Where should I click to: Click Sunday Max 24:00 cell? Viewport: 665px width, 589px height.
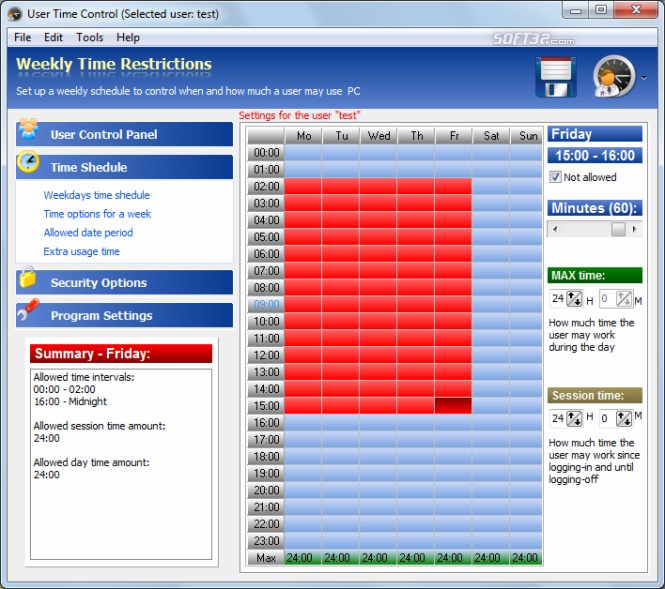pos(526,558)
